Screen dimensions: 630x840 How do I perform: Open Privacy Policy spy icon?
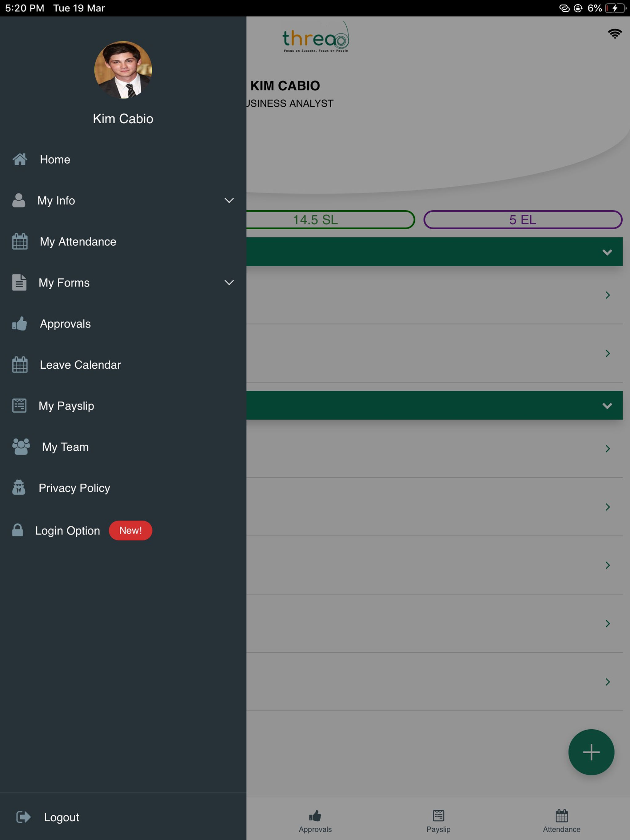point(19,488)
